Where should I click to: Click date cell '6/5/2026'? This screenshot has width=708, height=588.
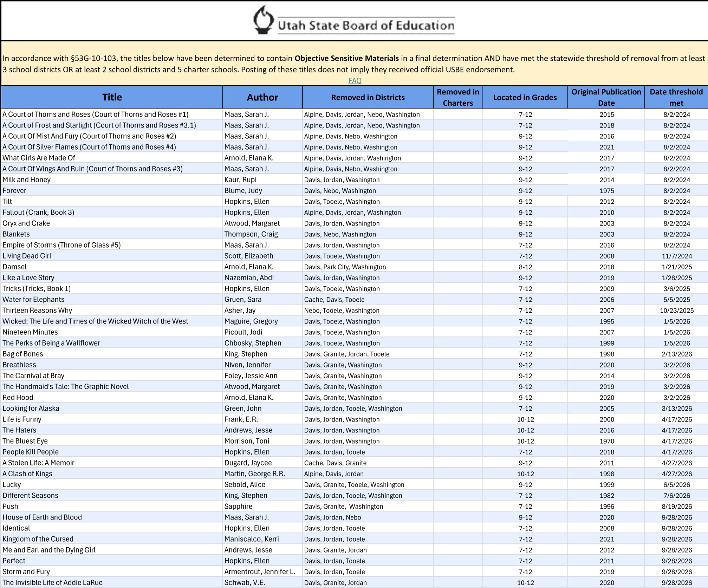pos(676,485)
